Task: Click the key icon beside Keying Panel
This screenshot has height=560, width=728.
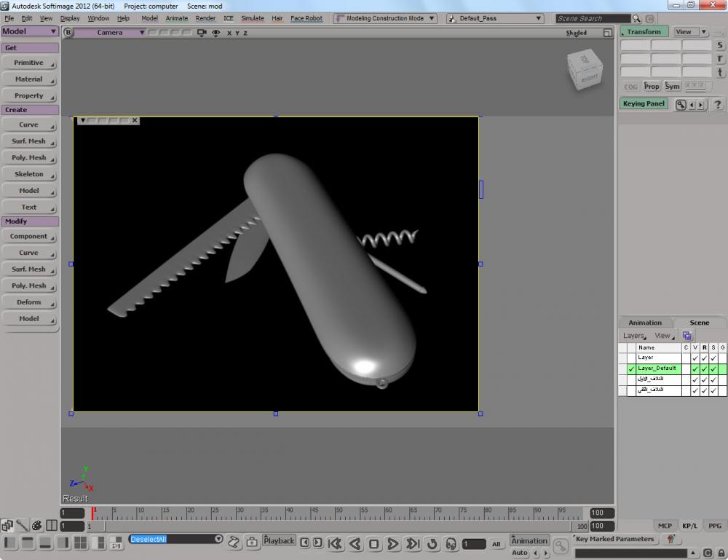Action: pos(681,104)
